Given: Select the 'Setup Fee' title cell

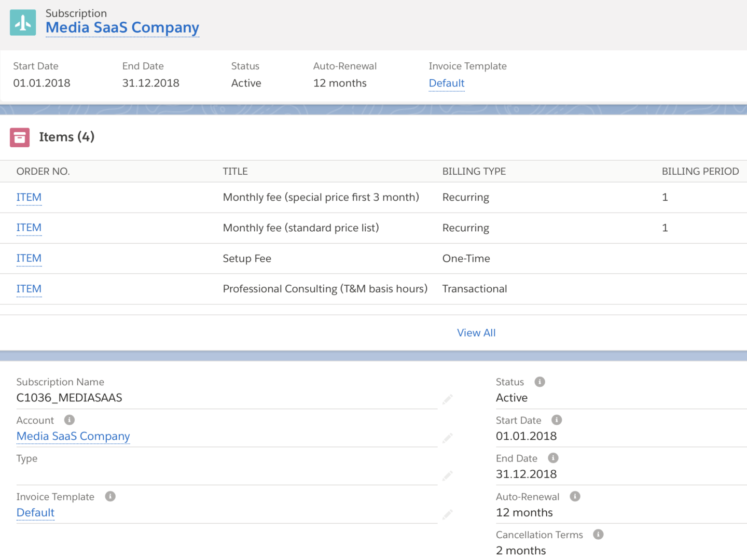Looking at the screenshot, I should point(247,258).
